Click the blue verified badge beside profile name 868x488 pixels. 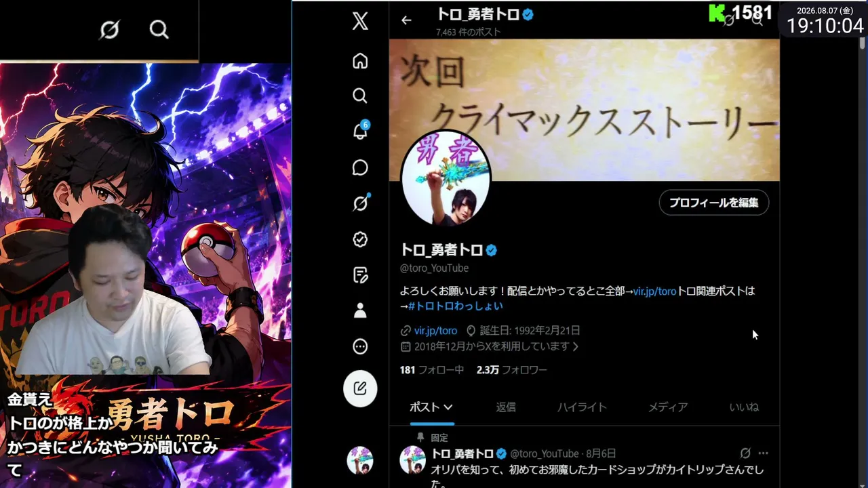(x=492, y=250)
